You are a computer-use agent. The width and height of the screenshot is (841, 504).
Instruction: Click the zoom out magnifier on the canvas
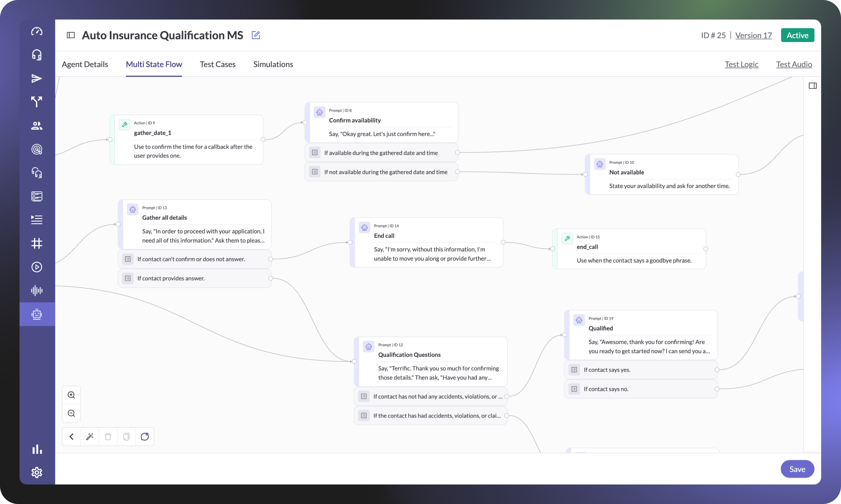point(71,413)
